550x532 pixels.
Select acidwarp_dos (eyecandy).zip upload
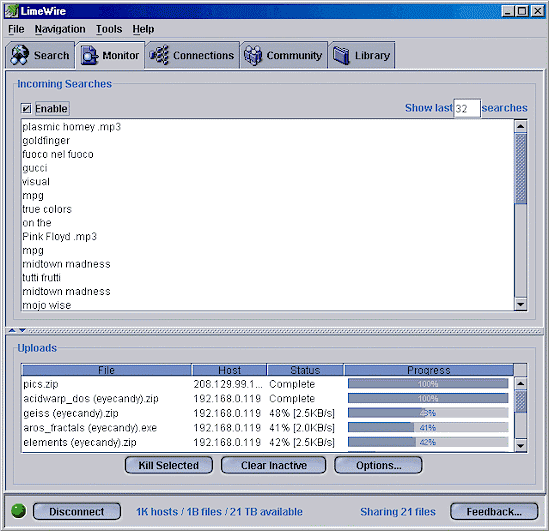pyautogui.click(x=267, y=398)
